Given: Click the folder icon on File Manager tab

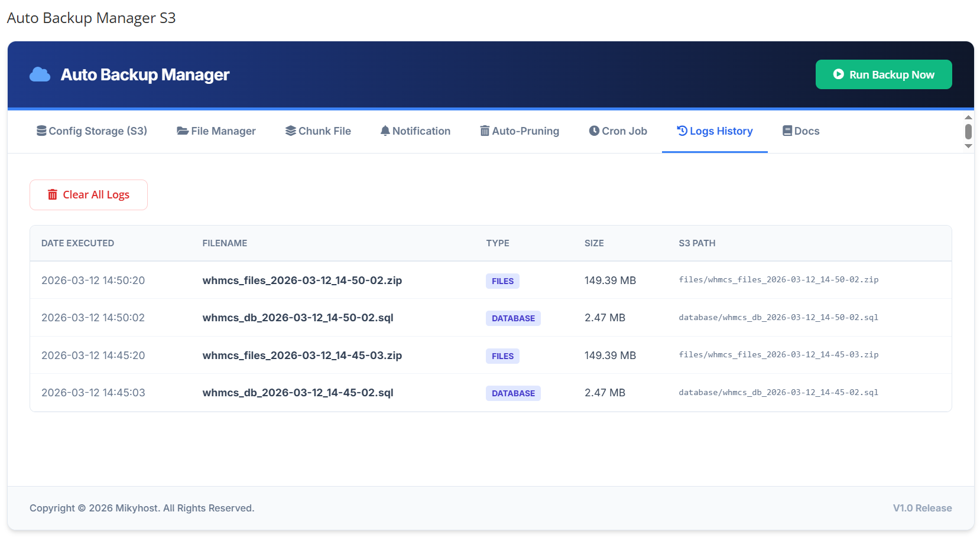Looking at the screenshot, I should coord(181,131).
